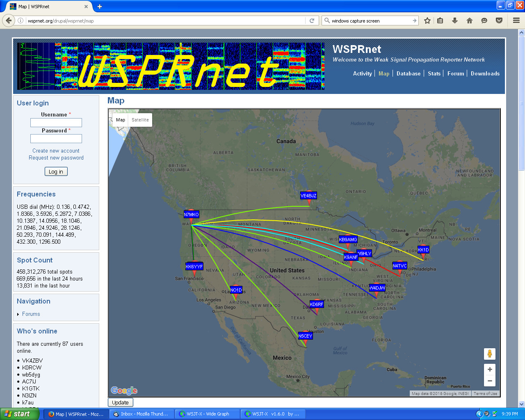Open new browser tab with plus
Screen dimensions: 525x420
[x=99, y=7]
